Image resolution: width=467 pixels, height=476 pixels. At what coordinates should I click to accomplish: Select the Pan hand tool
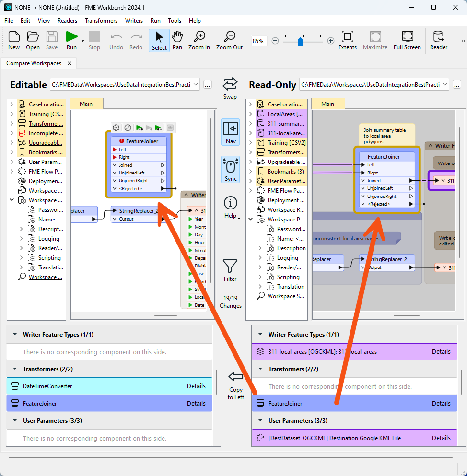177,40
